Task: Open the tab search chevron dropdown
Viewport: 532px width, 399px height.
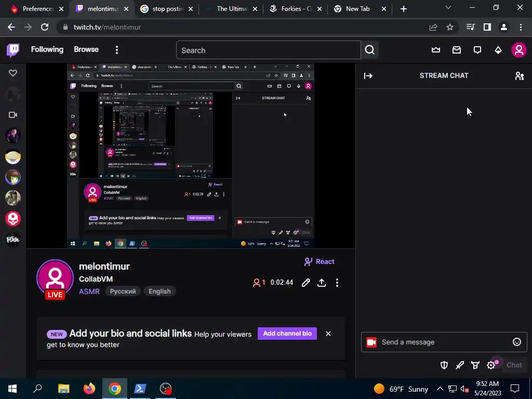Action: coord(448,7)
